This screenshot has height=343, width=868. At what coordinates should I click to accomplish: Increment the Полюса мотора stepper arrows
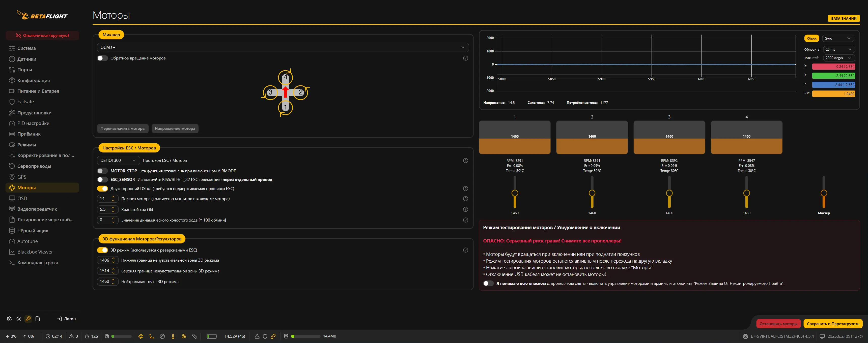pos(113,197)
